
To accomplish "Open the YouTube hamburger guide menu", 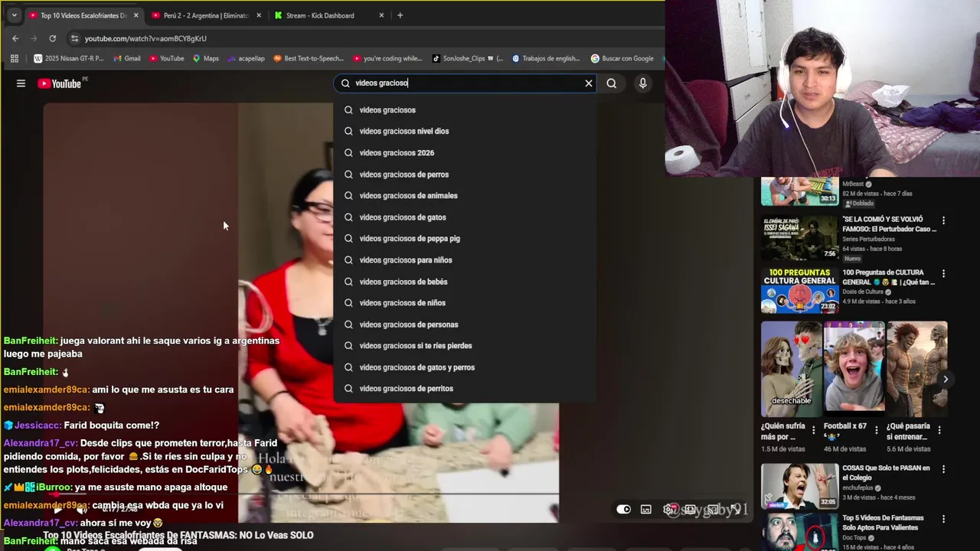I will click(x=21, y=83).
